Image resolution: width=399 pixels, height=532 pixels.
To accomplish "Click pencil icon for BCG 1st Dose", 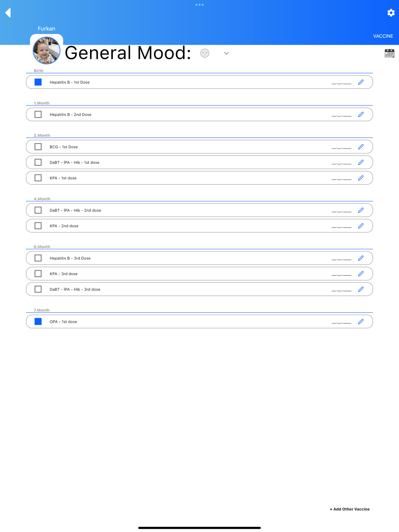I will point(361,147).
